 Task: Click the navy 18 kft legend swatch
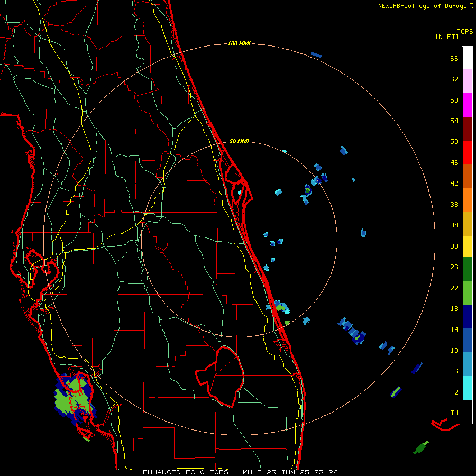[x=467, y=317]
